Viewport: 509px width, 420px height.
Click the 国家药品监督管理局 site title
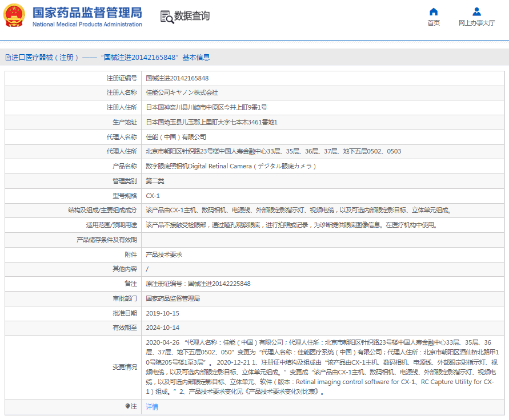tap(87, 13)
